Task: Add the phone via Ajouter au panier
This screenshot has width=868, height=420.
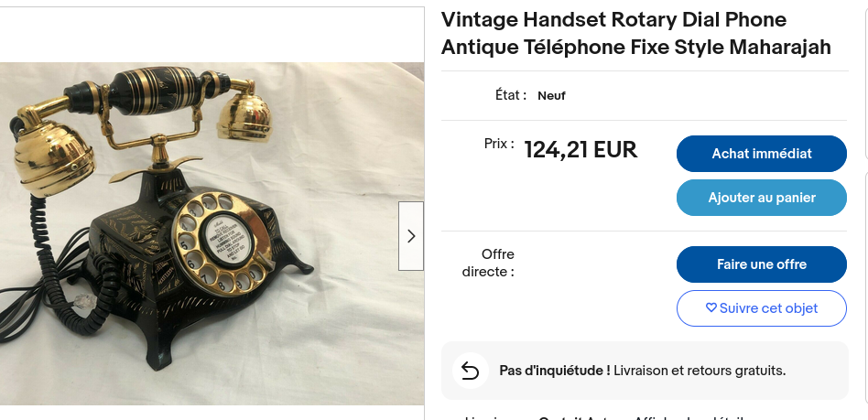Action: point(761,198)
